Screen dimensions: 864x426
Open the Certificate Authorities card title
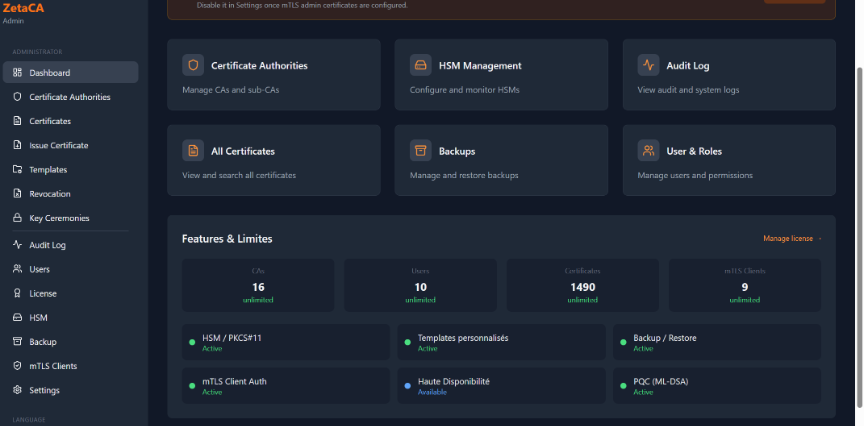click(x=259, y=66)
